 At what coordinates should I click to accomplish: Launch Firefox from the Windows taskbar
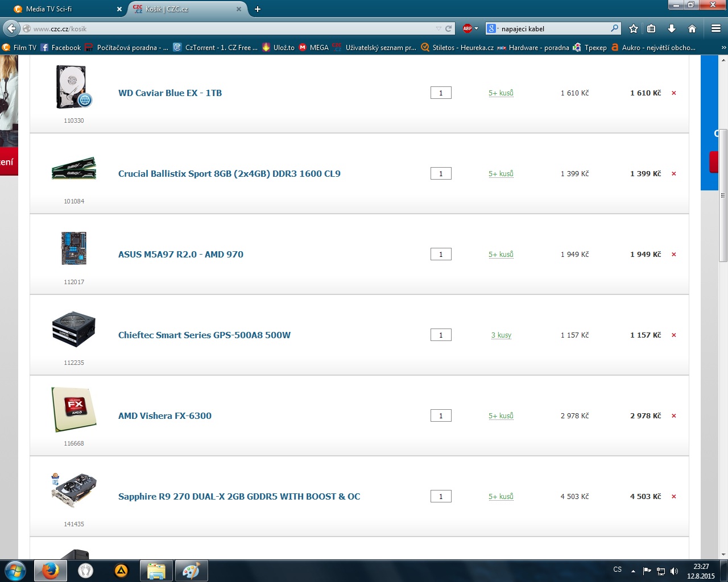[50, 571]
